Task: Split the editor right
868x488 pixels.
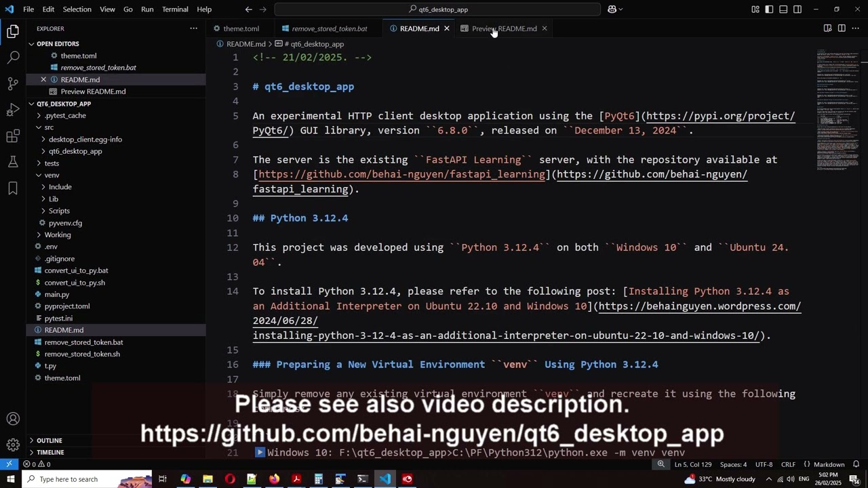Action: click(842, 28)
